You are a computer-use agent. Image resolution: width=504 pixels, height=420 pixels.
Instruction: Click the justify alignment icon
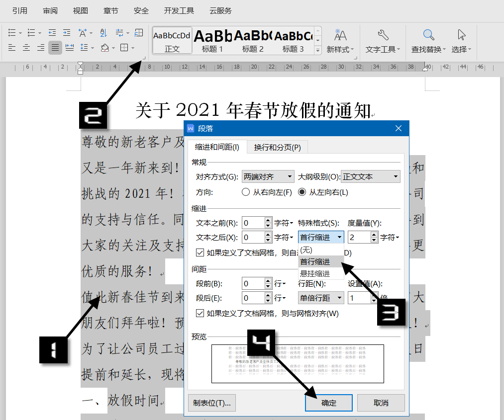(55, 48)
